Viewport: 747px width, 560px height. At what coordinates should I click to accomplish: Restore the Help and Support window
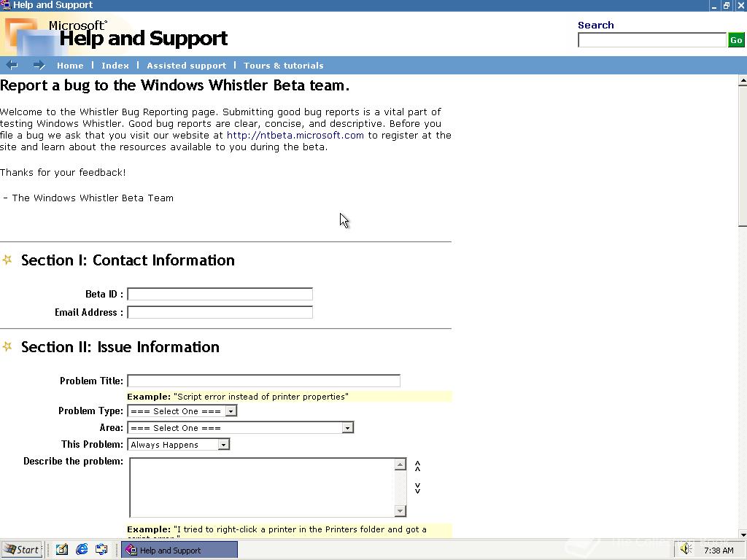point(727,5)
